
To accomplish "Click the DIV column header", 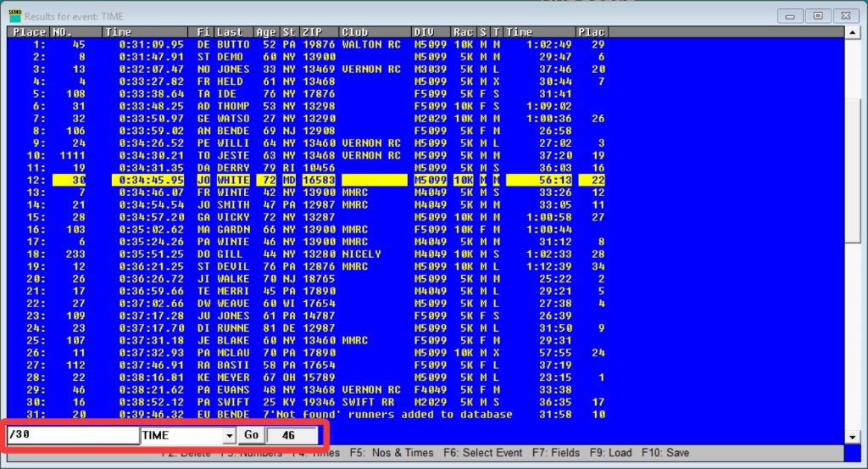I will tap(430, 32).
